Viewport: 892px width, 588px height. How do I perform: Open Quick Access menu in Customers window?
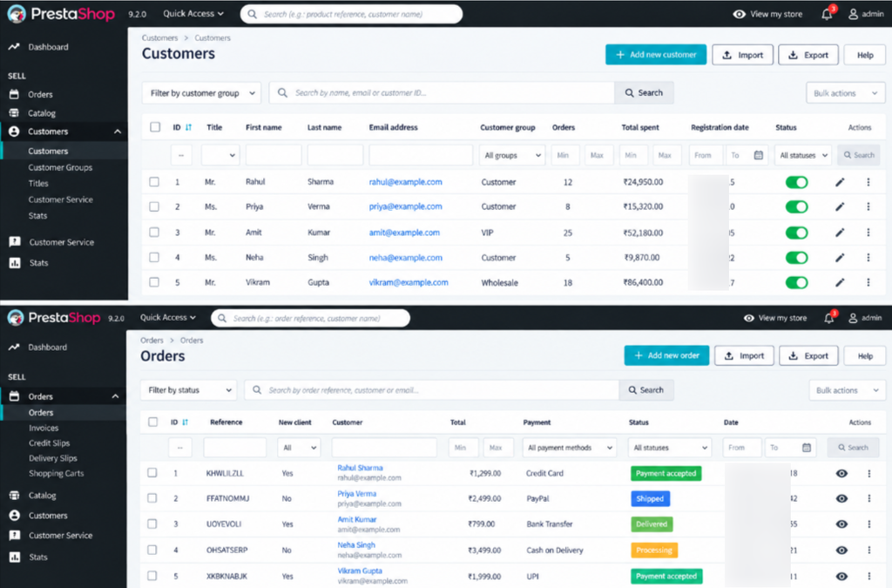193,14
